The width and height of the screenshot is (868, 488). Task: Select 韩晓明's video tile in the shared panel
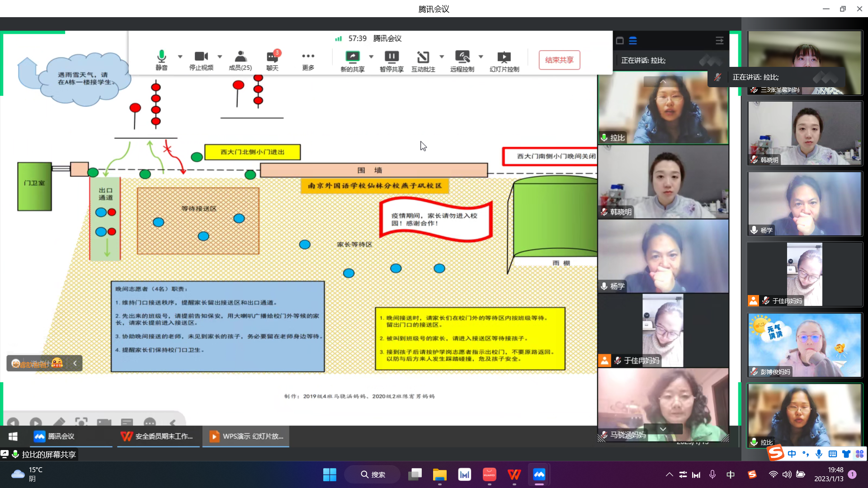click(x=663, y=182)
